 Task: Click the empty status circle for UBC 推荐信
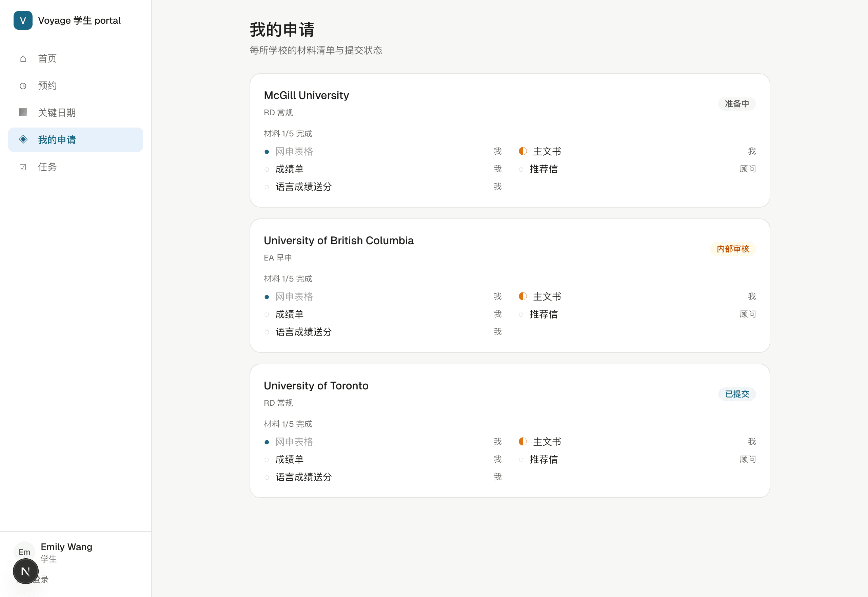click(521, 314)
